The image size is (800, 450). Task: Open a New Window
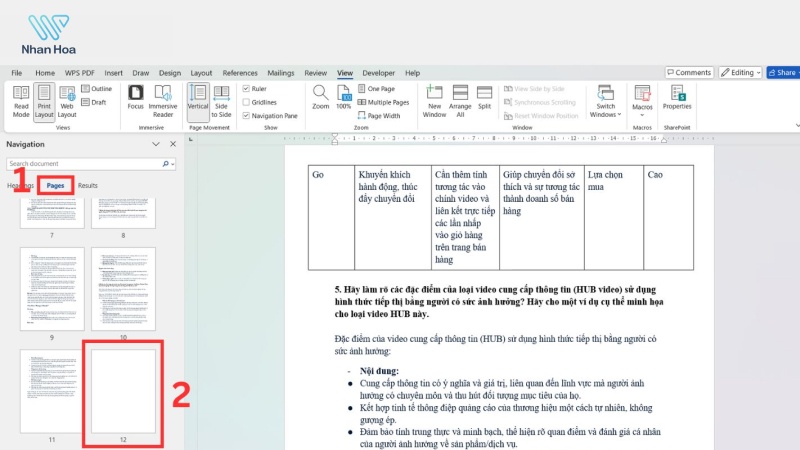tap(434, 102)
